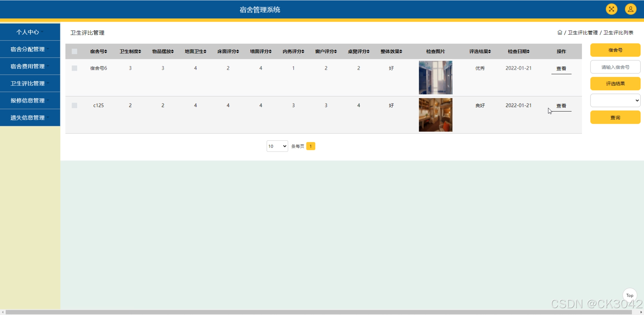Expand 卫生评比管理 sidebar menu
Image resolution: width=644 pixels, height=315 pixels.
(30, 83)
